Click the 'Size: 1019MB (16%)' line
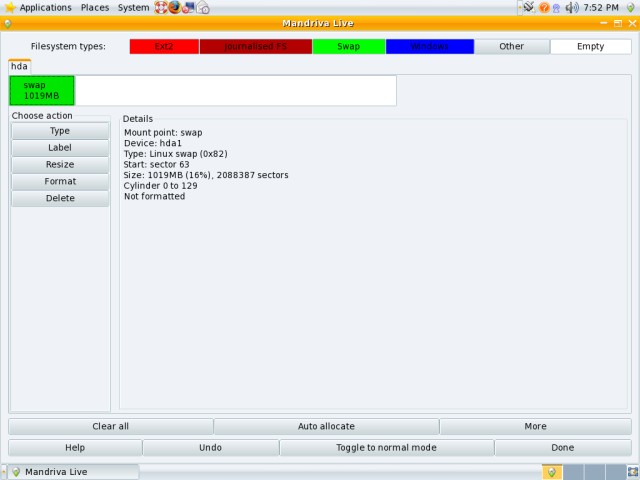The width and height of the screenshot is (640, 480). pos(206,175)
